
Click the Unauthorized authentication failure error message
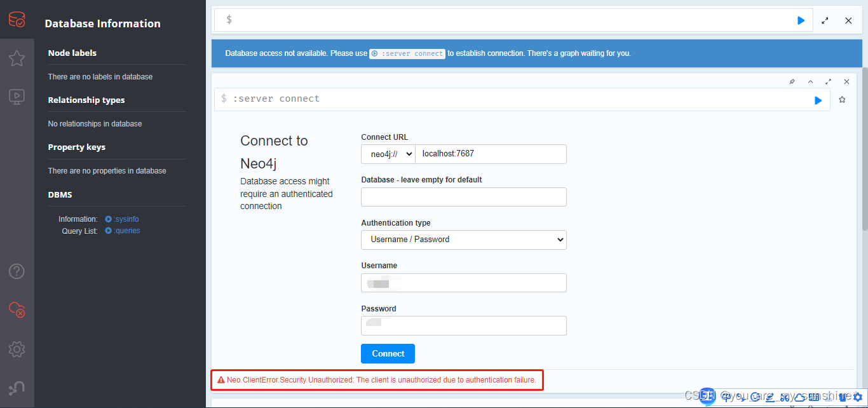pyautogui.click(x=377, y=380)
